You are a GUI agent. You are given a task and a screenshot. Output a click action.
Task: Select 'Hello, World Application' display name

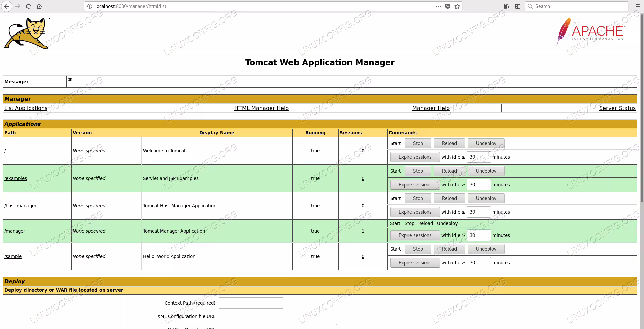coord(169,256)
